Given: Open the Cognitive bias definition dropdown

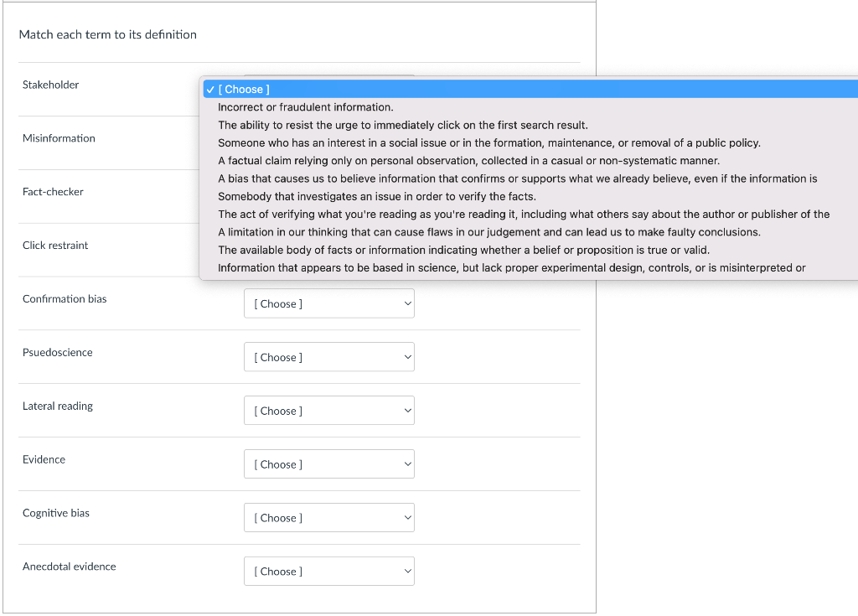Looking at the screenshot, I should tap(328, 517).
